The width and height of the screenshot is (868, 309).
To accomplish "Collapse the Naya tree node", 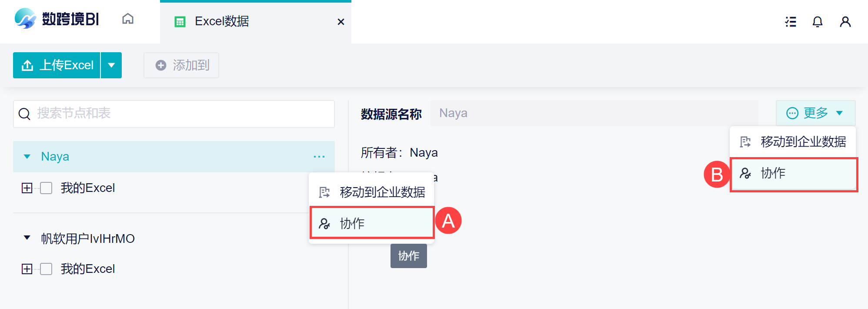I will coord(27,157).
